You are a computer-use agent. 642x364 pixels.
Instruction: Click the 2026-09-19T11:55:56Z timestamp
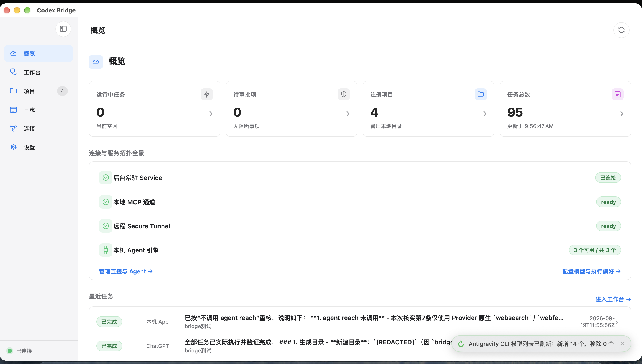point(597,322)
